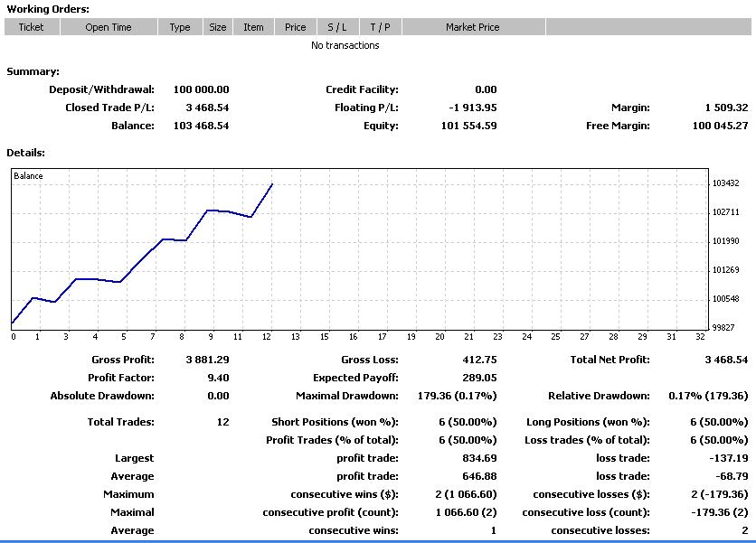Select the Market Price column header

(x=473, y=27)
